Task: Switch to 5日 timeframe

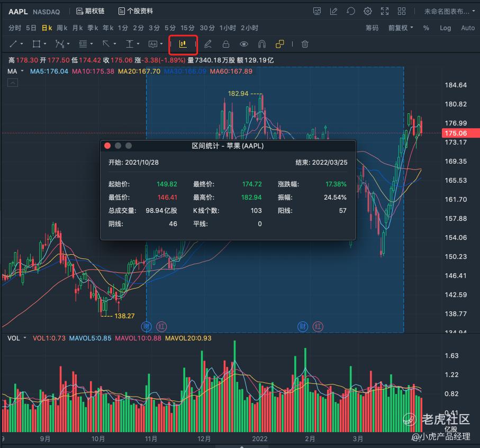Action: (x=31, y=28)
